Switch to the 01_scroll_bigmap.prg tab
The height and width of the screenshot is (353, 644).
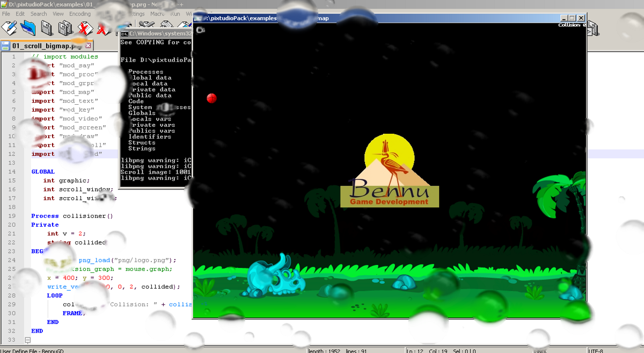(46, 46)
